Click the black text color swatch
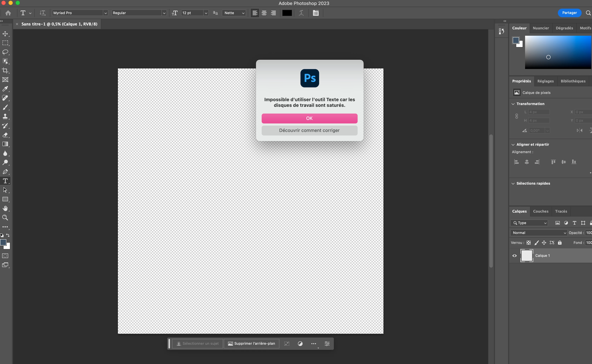The width and height of the screenshot is (592, 364). pos(287,13)
